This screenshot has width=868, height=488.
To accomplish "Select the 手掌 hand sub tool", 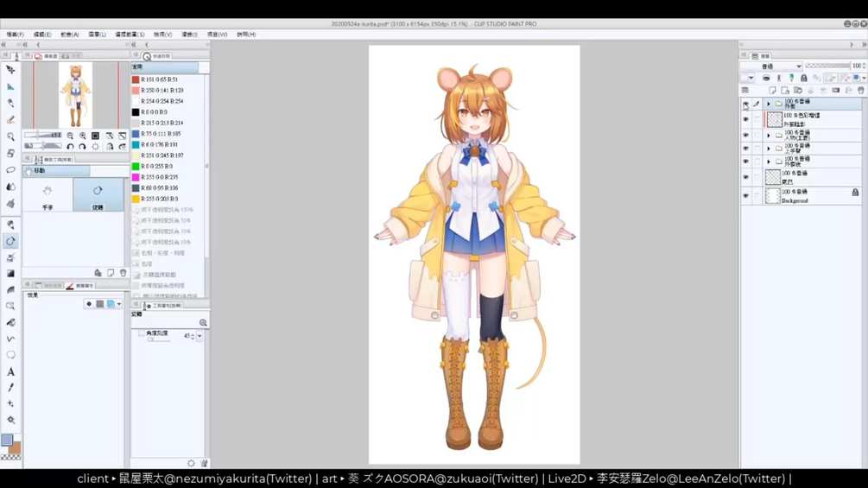I will [48, 195].
